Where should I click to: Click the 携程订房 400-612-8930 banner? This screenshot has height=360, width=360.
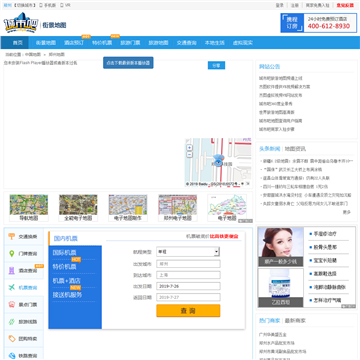click(x=318, y=23)
